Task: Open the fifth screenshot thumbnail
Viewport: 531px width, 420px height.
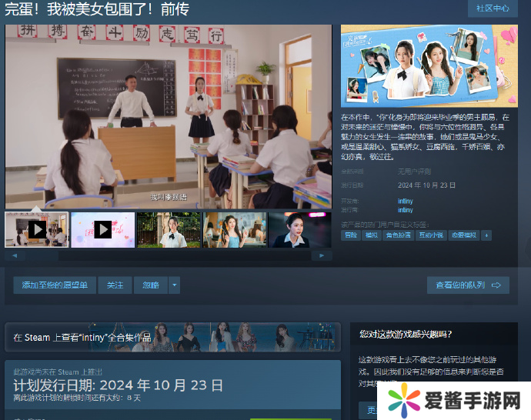Action: tap(299, 229)
